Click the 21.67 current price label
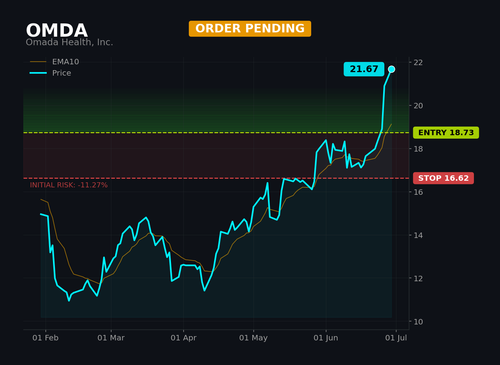Viewport: 500px width, 365px height. click(364, 69)
